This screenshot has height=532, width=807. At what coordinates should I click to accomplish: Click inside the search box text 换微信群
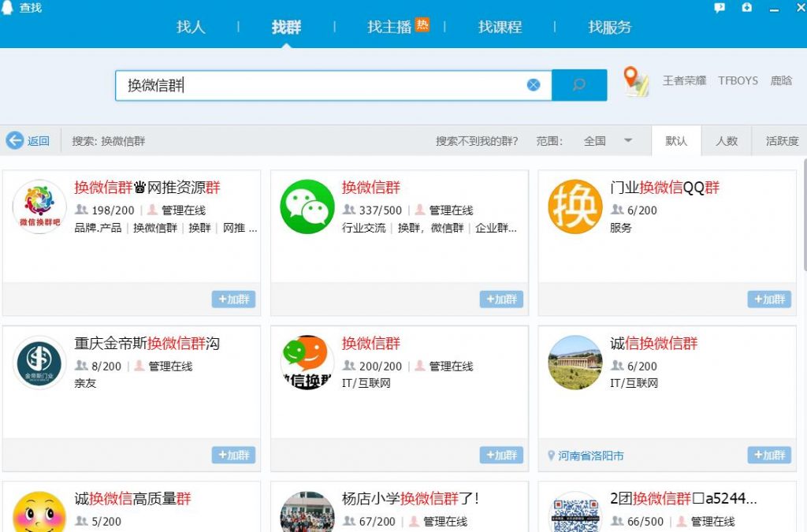point(155,85)
